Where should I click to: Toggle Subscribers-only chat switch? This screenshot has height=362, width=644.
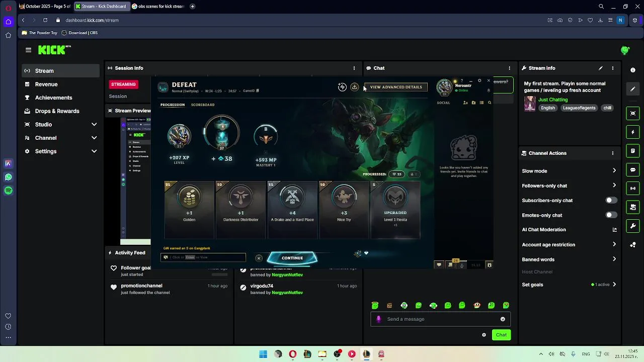pyautogui.click(x=611, y=200)
